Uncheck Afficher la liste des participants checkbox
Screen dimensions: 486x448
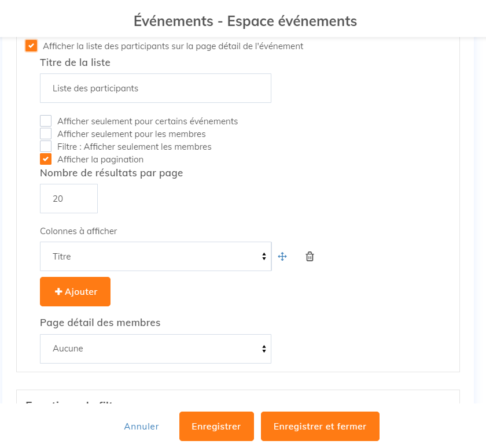click(31, 46)
